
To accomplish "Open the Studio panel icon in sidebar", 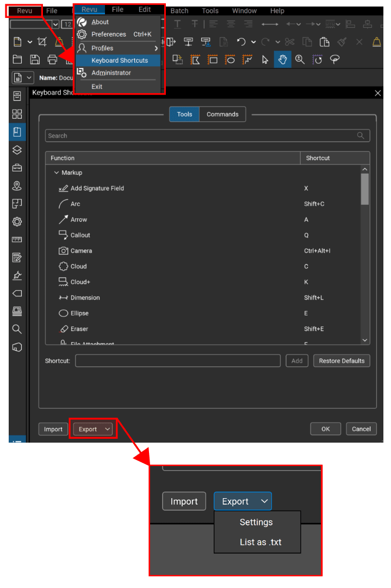I will (17, 311).
